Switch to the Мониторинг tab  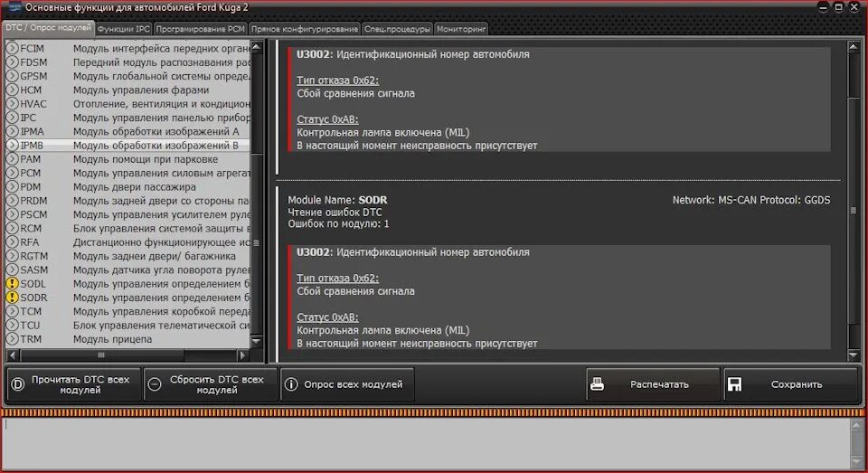point(461,29)
